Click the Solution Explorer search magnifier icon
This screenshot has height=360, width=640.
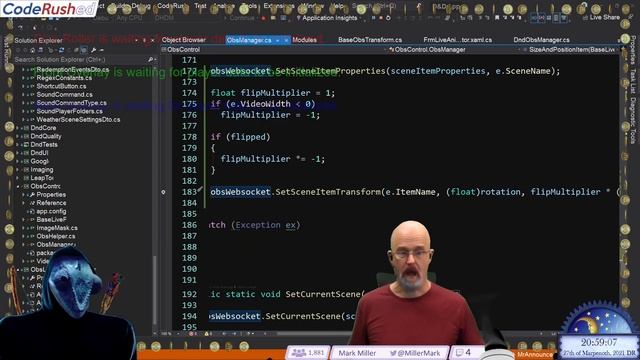click(151, 60)
